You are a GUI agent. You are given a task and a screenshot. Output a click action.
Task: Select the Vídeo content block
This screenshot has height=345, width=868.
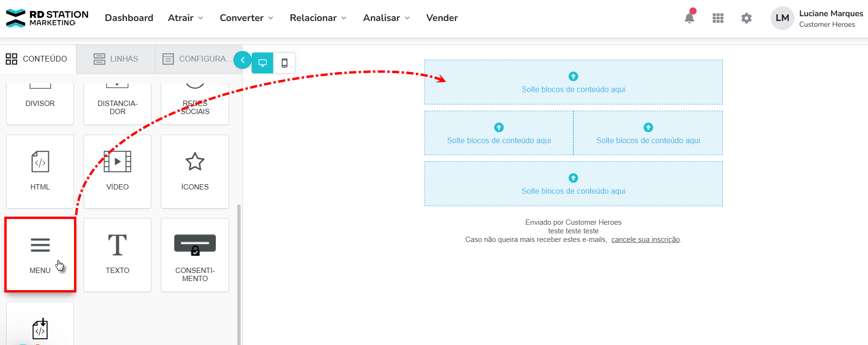click(x=117, y=171)
